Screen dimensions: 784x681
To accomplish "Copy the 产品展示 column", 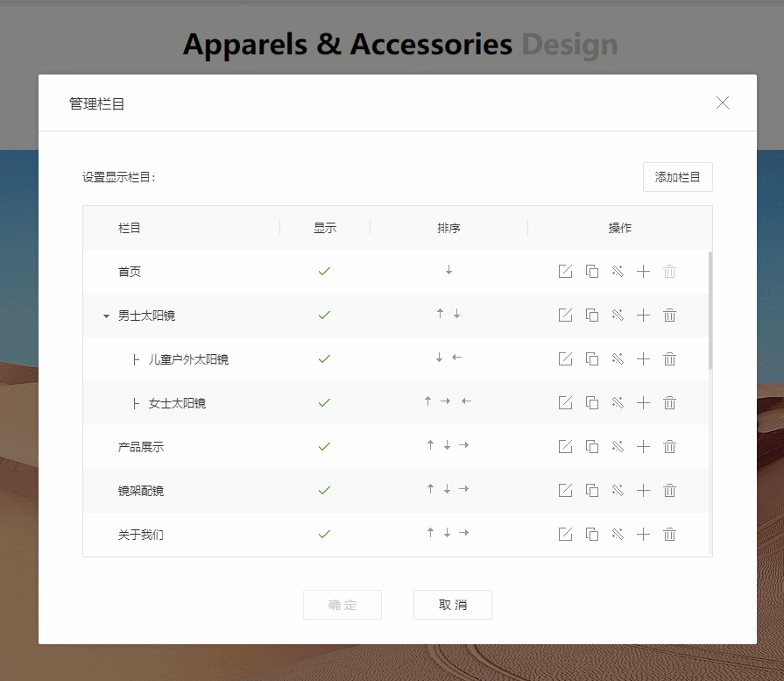I will [592, 446].
